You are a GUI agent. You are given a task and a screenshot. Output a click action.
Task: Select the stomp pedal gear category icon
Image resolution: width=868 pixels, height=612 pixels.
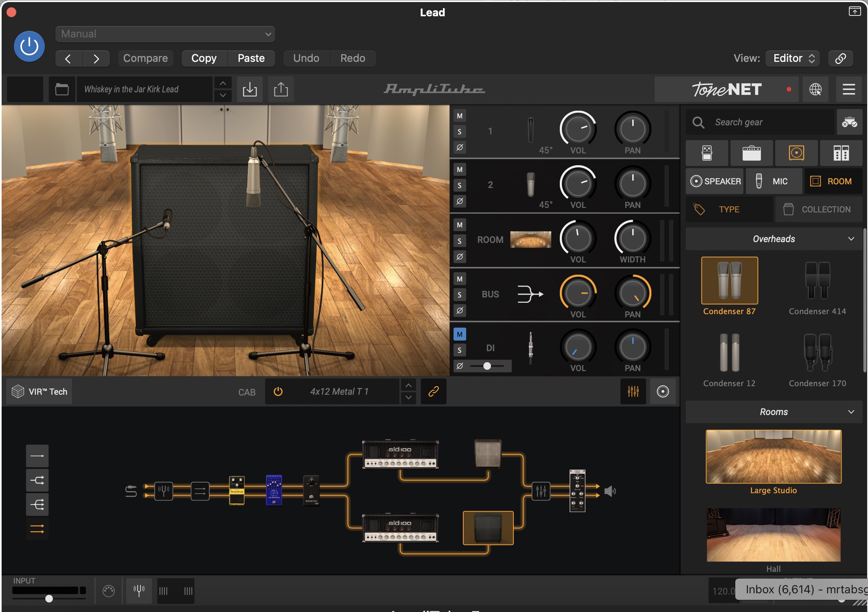point(707,153)
